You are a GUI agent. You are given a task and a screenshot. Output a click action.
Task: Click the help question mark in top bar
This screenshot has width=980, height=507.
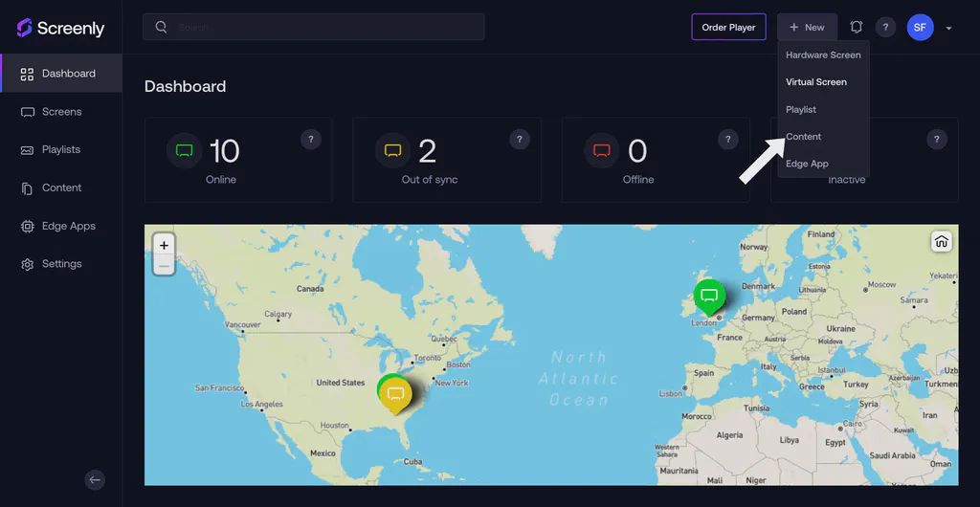click(x=886, y=27)
